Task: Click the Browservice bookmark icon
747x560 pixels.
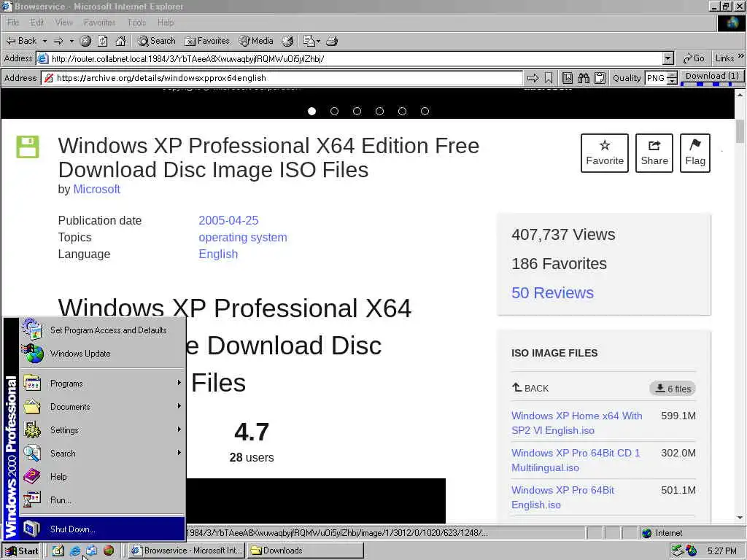Action: pyautogui.click(x=549, y=78)
